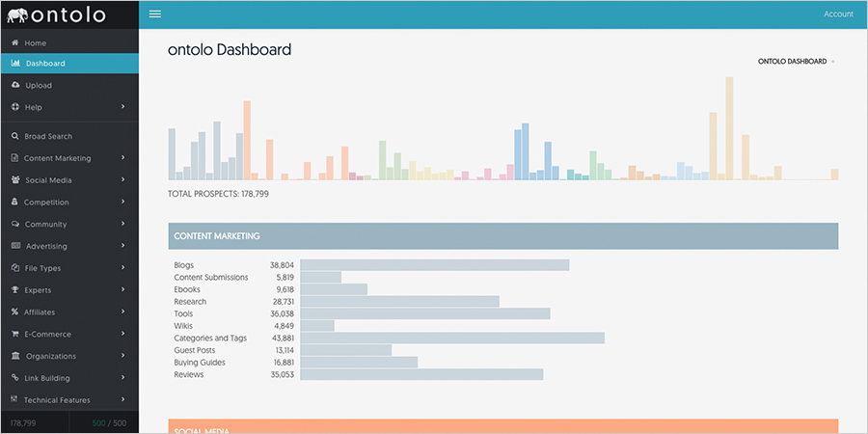Click the Guest Posts row label

194,350
